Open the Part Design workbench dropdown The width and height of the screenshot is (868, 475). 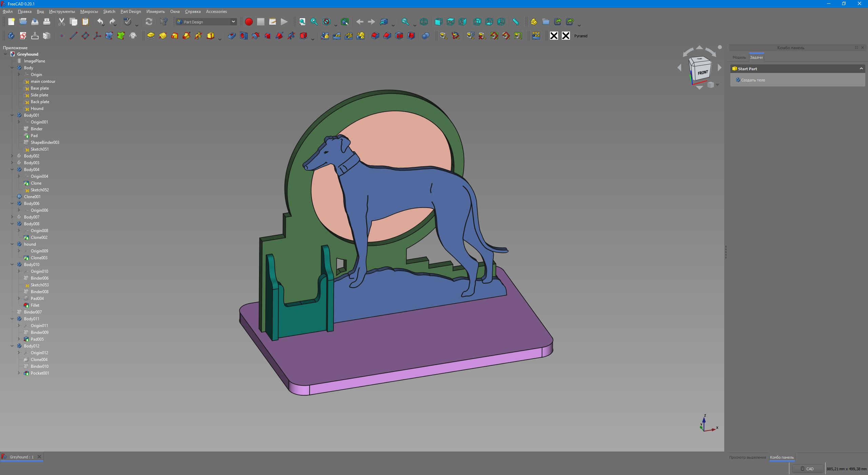pyautogui.click(x=233, y=22)
